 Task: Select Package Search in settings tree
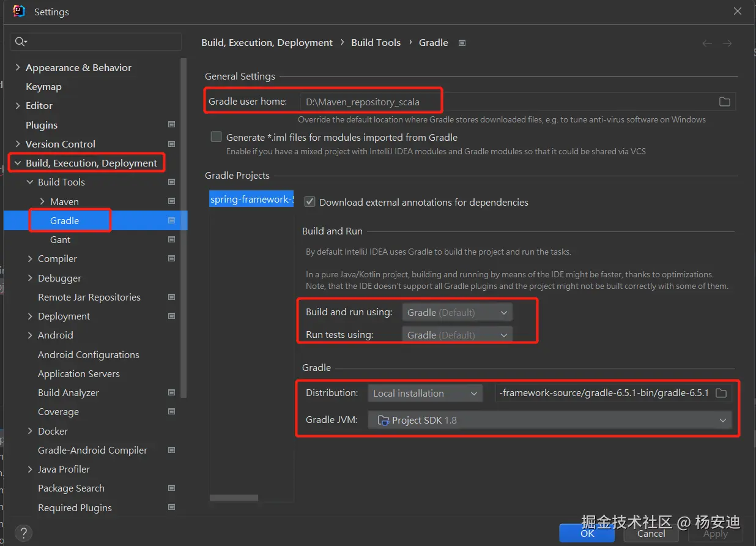71,488
